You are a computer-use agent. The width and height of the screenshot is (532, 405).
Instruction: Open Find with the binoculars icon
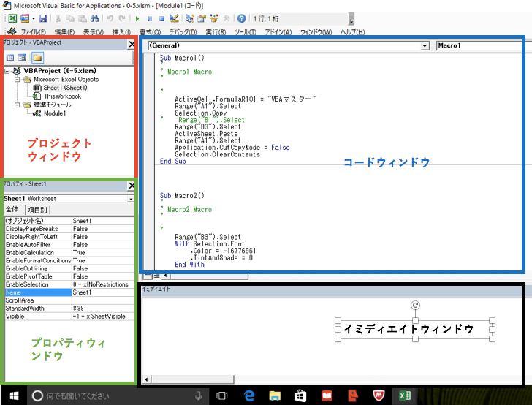pos(95,18)
